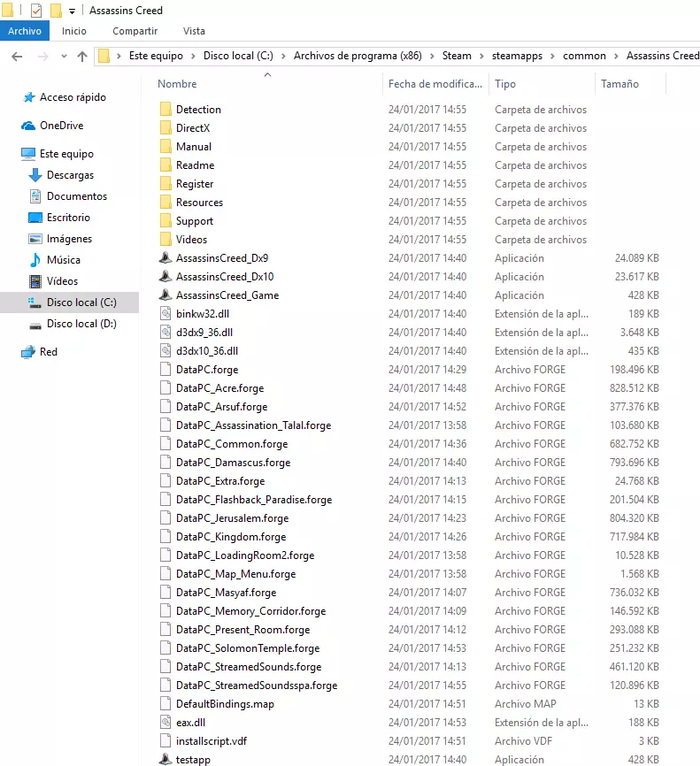This screenshot has width=700, height=766.
Task: Open Descargas in the navigation pane
Action: [70, 175]
